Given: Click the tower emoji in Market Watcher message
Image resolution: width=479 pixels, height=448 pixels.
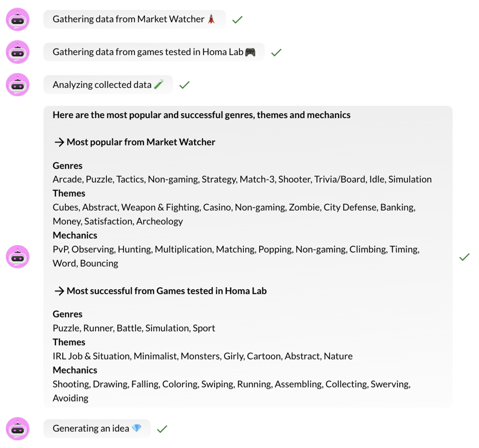Looking at the screenshot, I should click(x=211, y=19).
